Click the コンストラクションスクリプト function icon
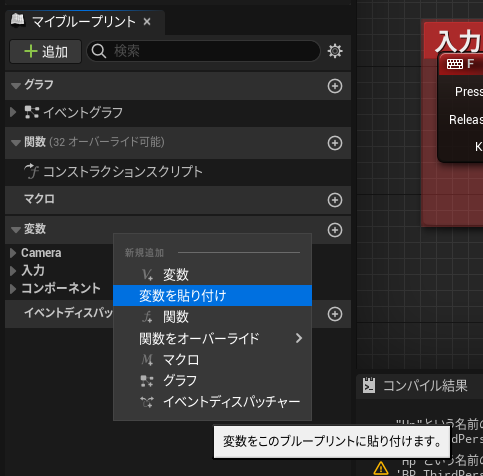 (31, 171)
